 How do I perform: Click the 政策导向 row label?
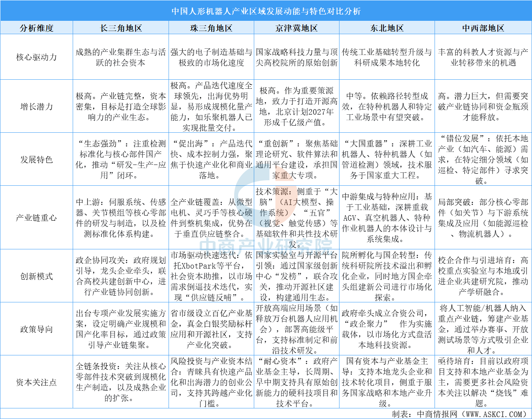[37, 329]
